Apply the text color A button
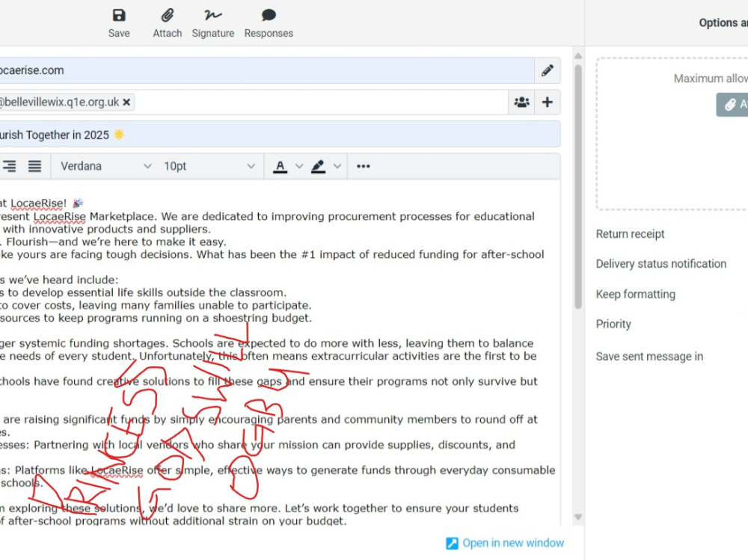The image size is (748, 560). (x=280, y=166)
